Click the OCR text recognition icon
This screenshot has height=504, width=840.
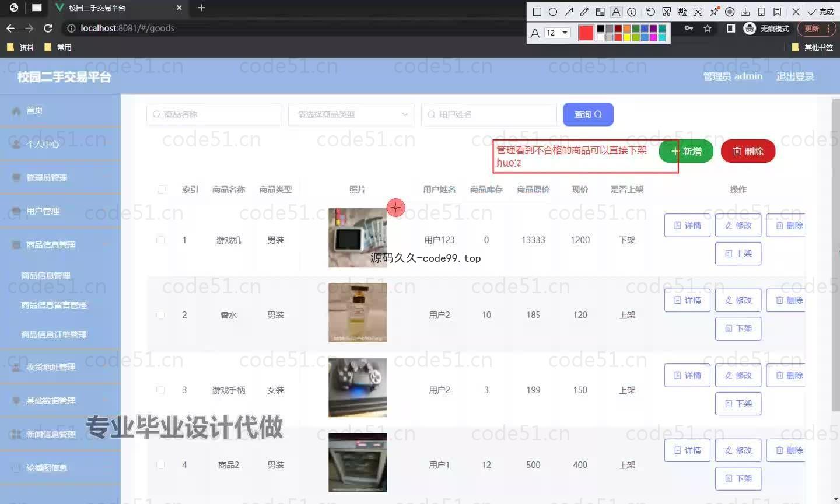698,12
